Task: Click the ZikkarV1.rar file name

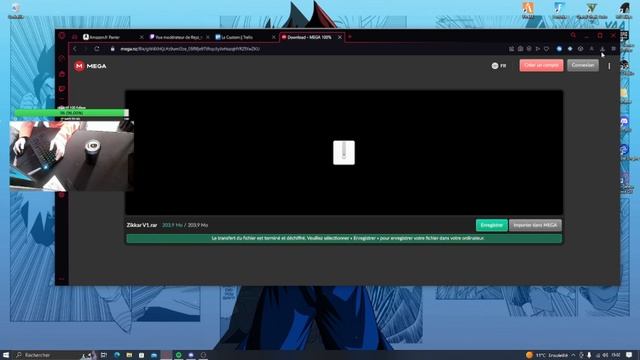Action: [x=142, y=225]
